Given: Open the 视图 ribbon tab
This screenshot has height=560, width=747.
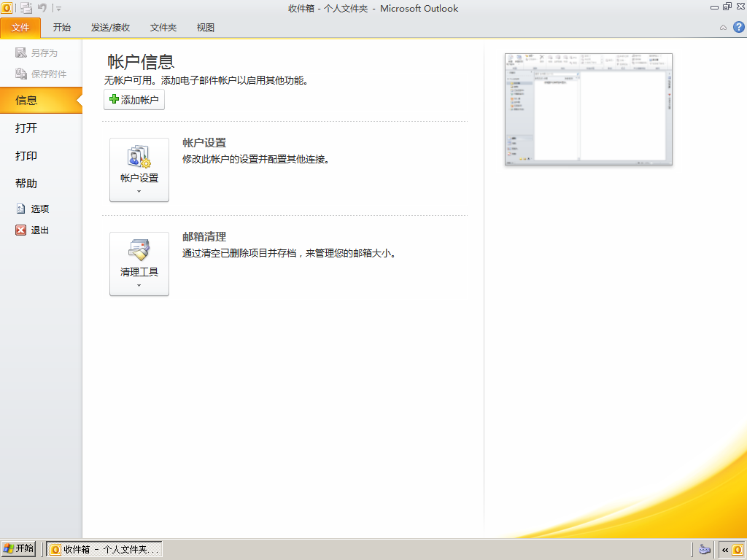Looking at the screenshot, I should pos(206,28).
